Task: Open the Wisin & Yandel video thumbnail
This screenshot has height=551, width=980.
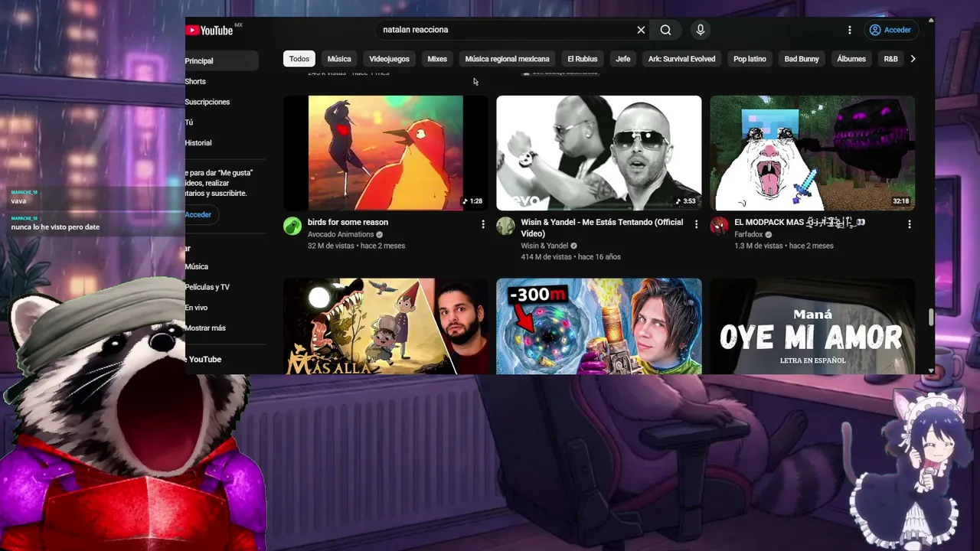Action: pos(599,153)
